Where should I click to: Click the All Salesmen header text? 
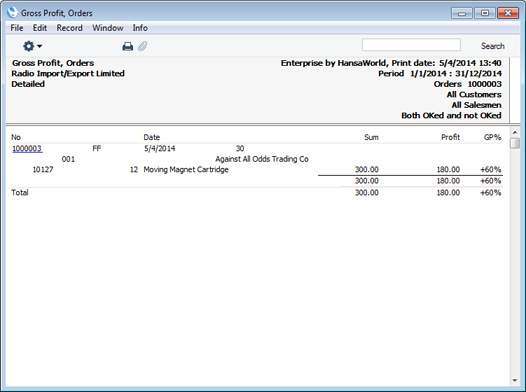click(476, 105)
